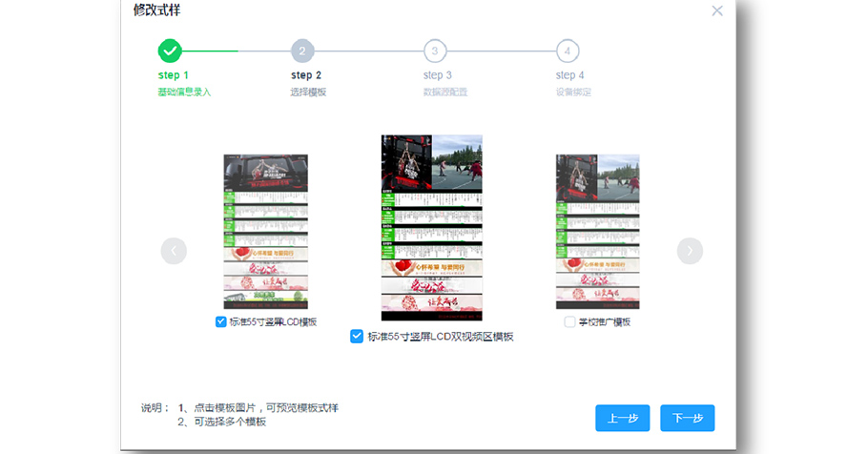Image resolution: width=868 pixels, height=454 pixels.
Task: Click the step 3 circle icon
Action: coord(435,51)
